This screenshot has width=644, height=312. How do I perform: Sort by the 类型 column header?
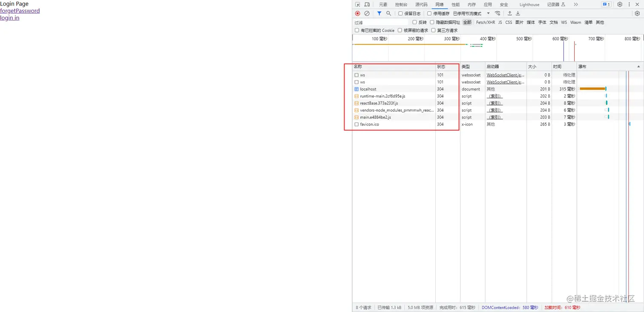coord(472,67)
